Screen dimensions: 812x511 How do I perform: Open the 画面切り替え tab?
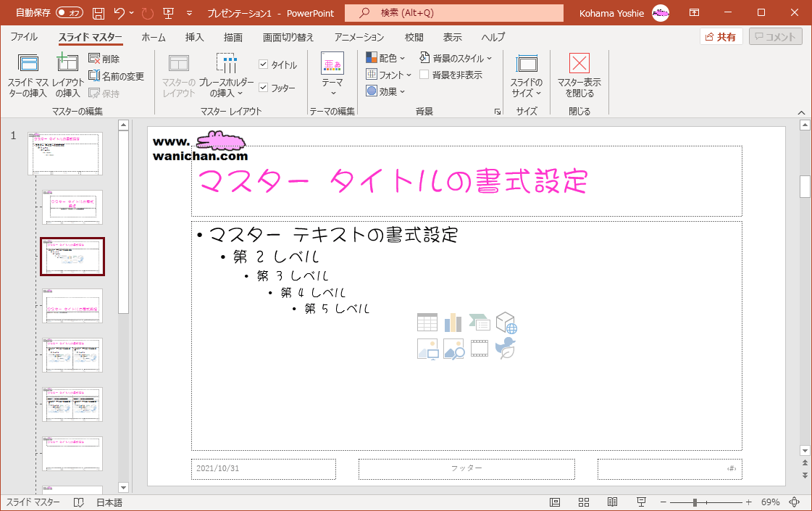288,37
